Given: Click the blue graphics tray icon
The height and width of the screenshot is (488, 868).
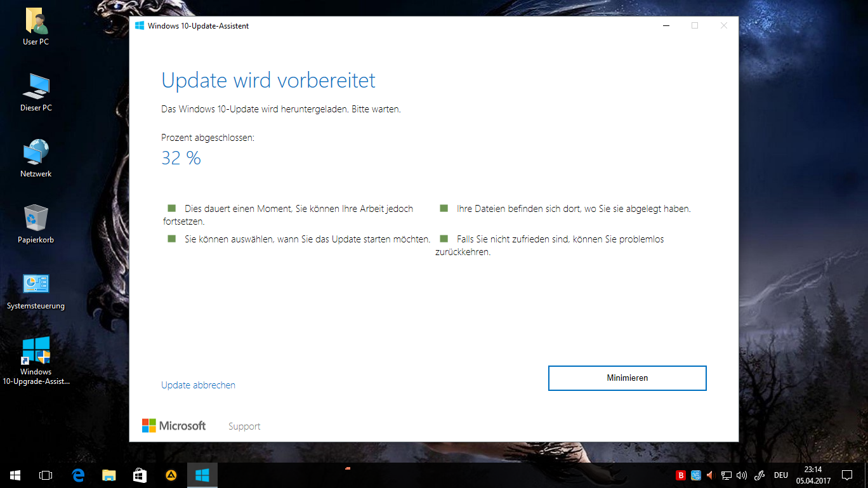Looking at the screenshot, I should pos(696,475).
